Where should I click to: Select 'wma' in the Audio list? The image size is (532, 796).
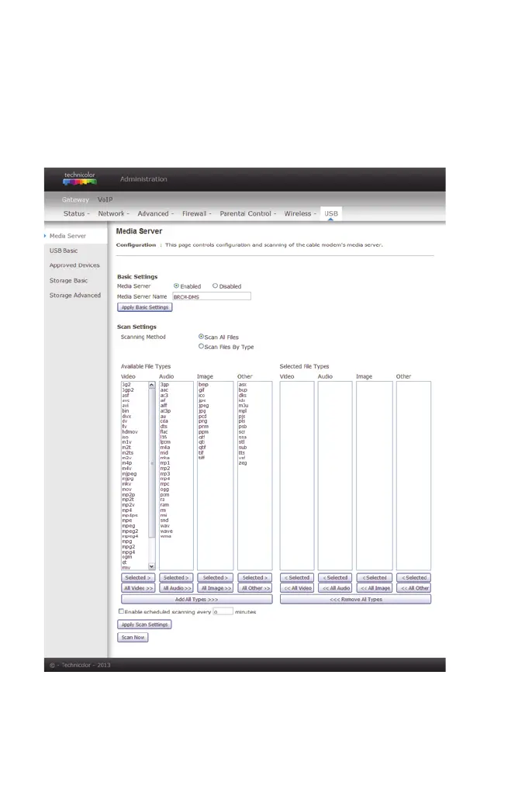[165, 536]
